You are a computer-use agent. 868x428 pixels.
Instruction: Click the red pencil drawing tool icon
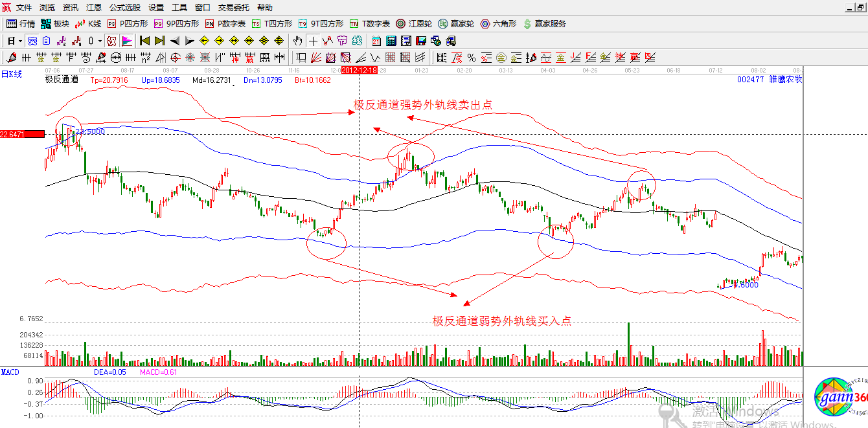click(12, 58)
